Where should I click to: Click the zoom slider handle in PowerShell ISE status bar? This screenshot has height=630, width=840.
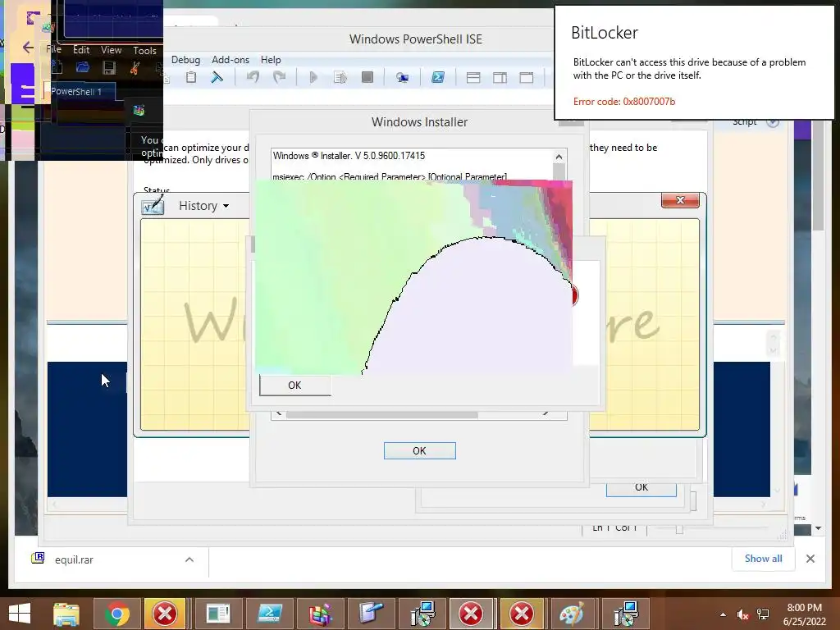click(x=679, y=529)
